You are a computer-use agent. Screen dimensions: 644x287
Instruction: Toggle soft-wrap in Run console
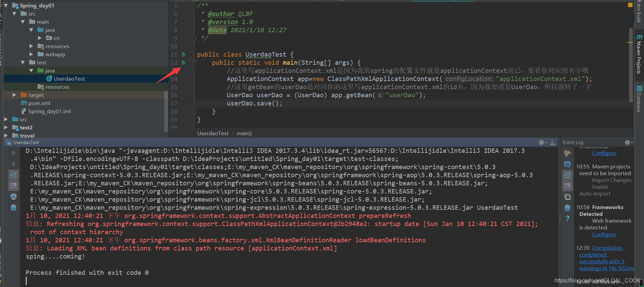(14, 175)
